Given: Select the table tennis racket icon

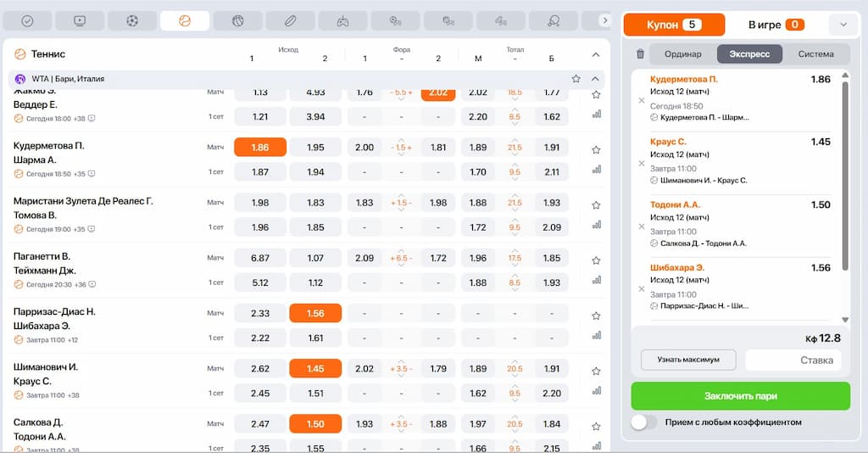Looking at the screenshot, I should [x=553, y=21].
